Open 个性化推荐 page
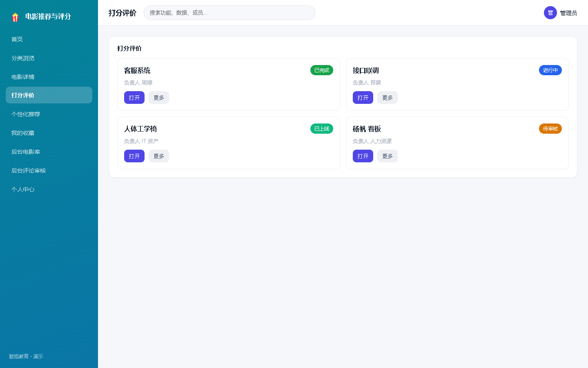The width and height of the screenshot is (588, 368). pyautogui.click(x=49, y=114)
